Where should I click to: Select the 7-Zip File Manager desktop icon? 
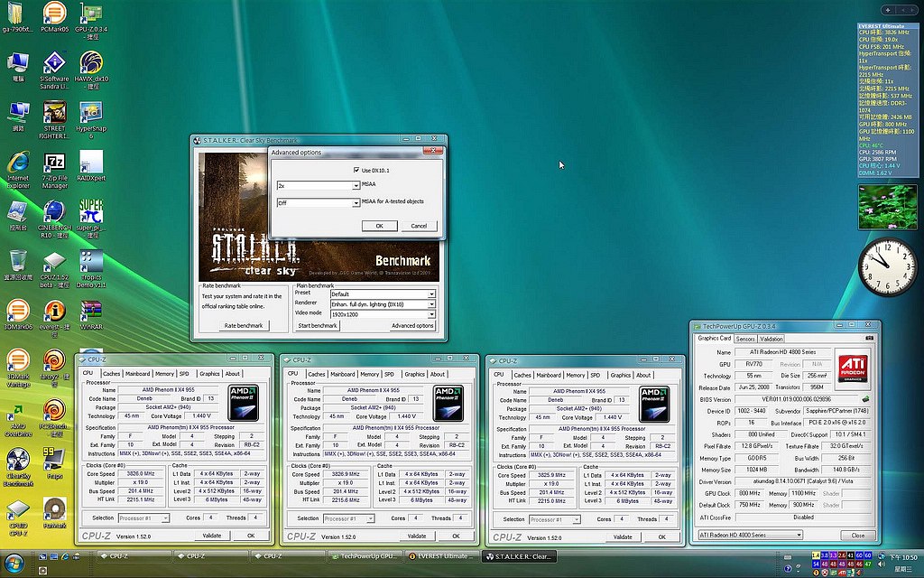tap(54, 170)
